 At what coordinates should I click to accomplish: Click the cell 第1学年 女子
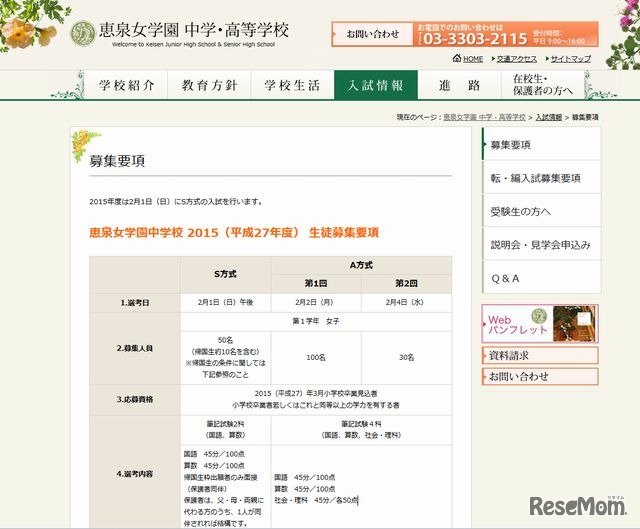(x=316, y=321)
